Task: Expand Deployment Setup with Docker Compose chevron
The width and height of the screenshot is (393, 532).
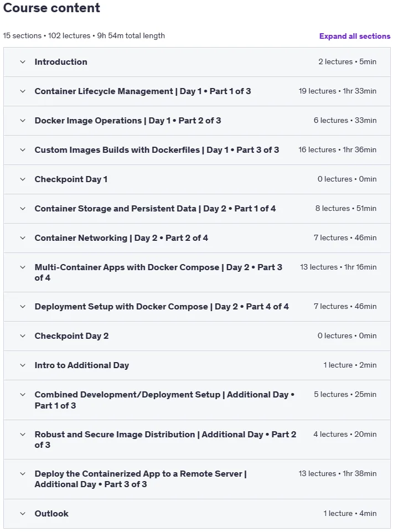Action: [x=23, y=306]
